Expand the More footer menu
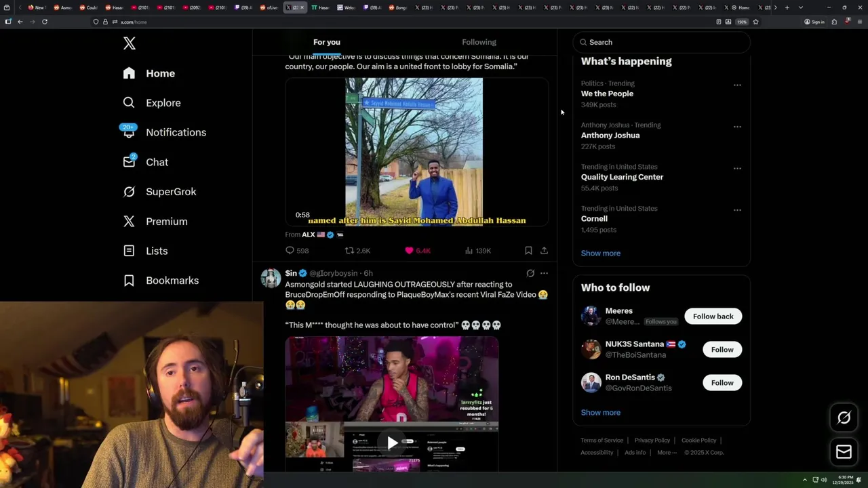This screenshot has width=868, height=488. [667, 453]
